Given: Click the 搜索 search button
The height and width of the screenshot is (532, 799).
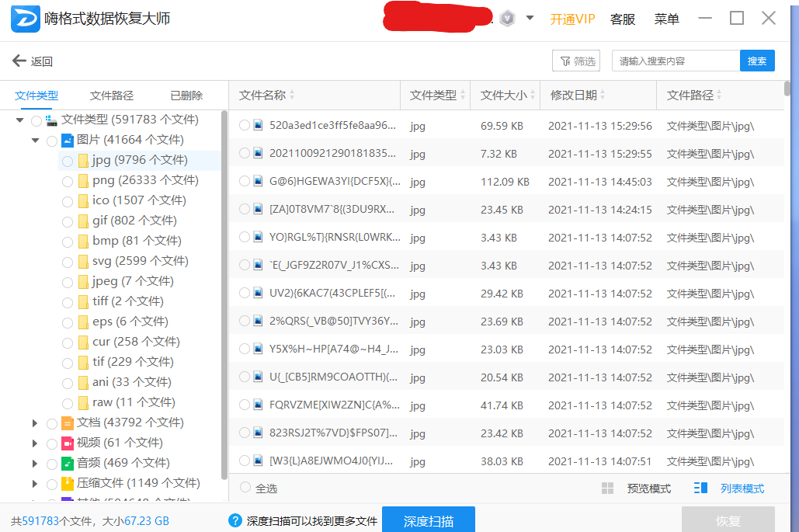Looking at the screenshot, I should [757, 61].
